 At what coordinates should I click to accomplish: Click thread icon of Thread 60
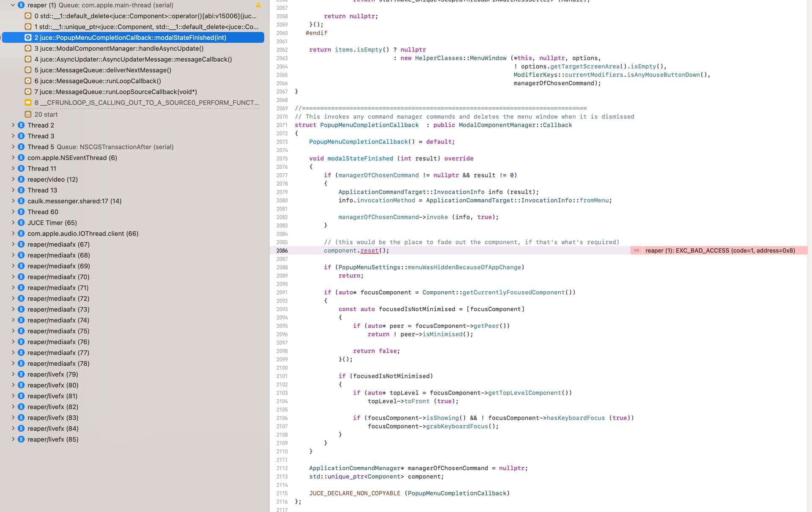(x=21, y=212)
